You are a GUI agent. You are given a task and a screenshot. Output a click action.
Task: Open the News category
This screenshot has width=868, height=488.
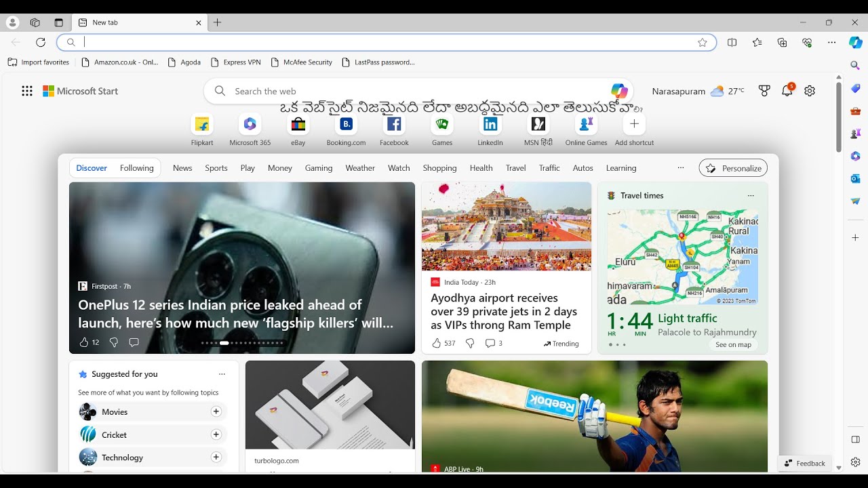[x=182, y=168]
